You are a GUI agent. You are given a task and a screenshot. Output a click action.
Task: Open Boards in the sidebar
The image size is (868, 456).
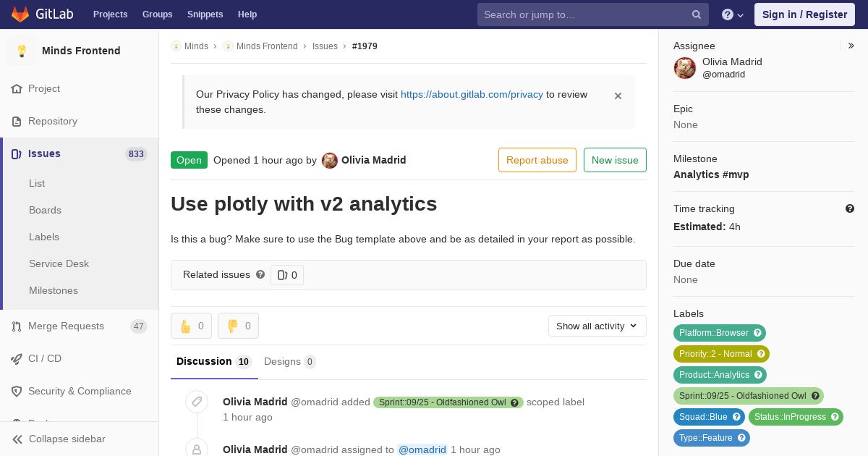pos(45,210)
